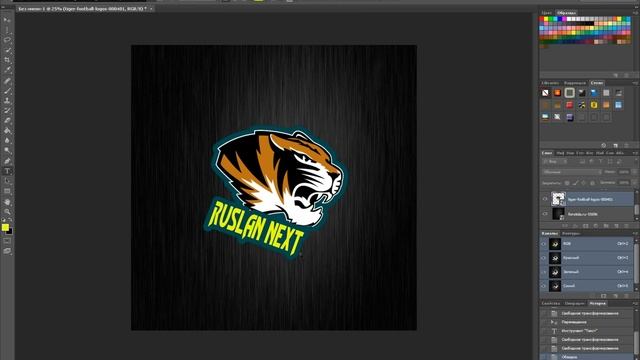This screenshot has height=360, width=640.
Task: Delete layer using Layers panel trash icon
Action: (x=626, y=225)
